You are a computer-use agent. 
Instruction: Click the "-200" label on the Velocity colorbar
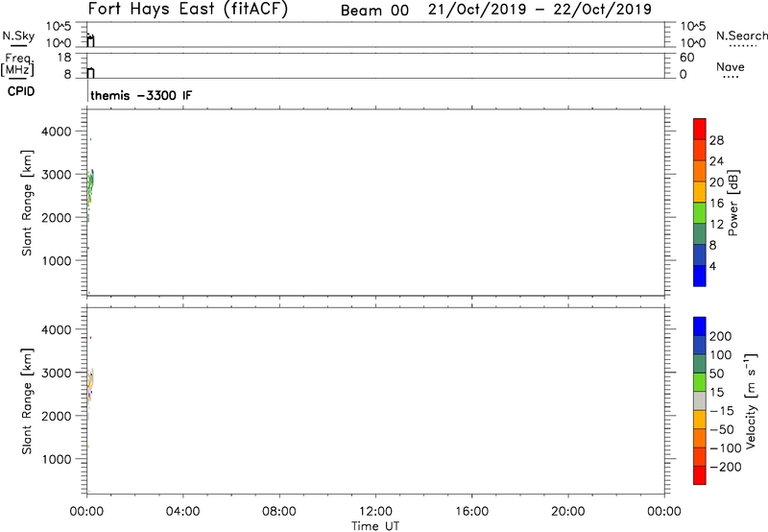(x=726, y=467)
